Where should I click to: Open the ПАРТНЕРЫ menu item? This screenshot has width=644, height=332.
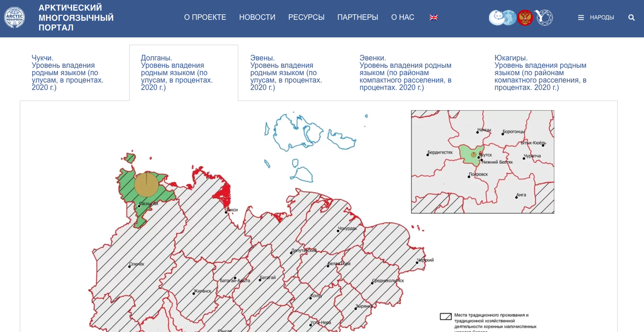357,17
